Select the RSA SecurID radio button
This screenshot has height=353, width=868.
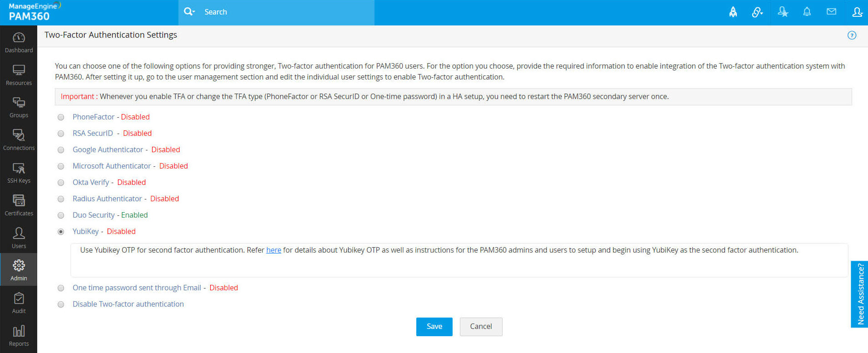[61, 134]
